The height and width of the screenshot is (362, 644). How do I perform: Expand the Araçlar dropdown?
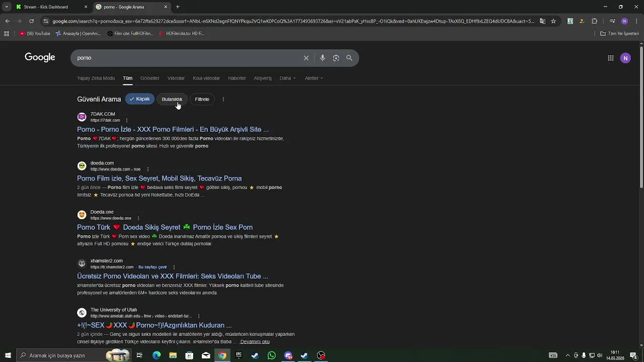314,78
